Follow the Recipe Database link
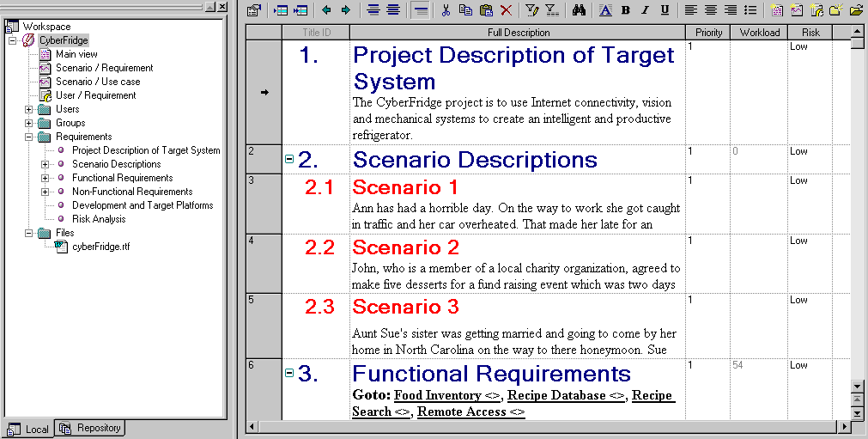 (566, 395)
